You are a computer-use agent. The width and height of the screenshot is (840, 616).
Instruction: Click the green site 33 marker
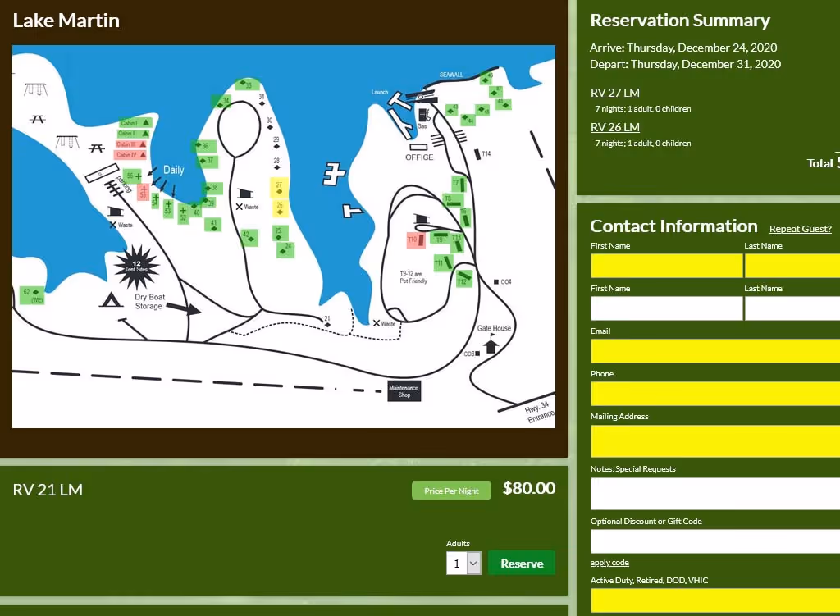249,84
